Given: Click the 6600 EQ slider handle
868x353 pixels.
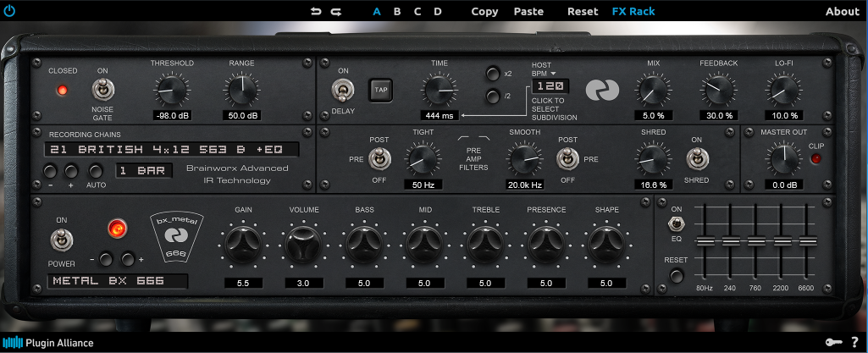Looking at the screenshot, I should [x=808, y=241].
